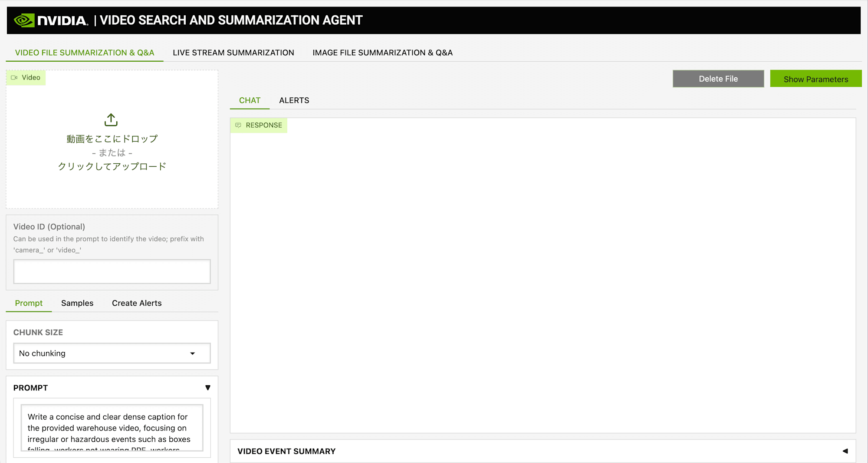This screenshot has height=463, width=868.
Task: Select the CHAT tab
Action: pos(250,100)
